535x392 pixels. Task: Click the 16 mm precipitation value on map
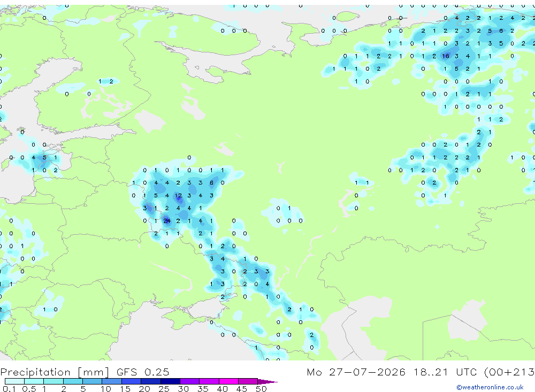click(x=446, y=56)
